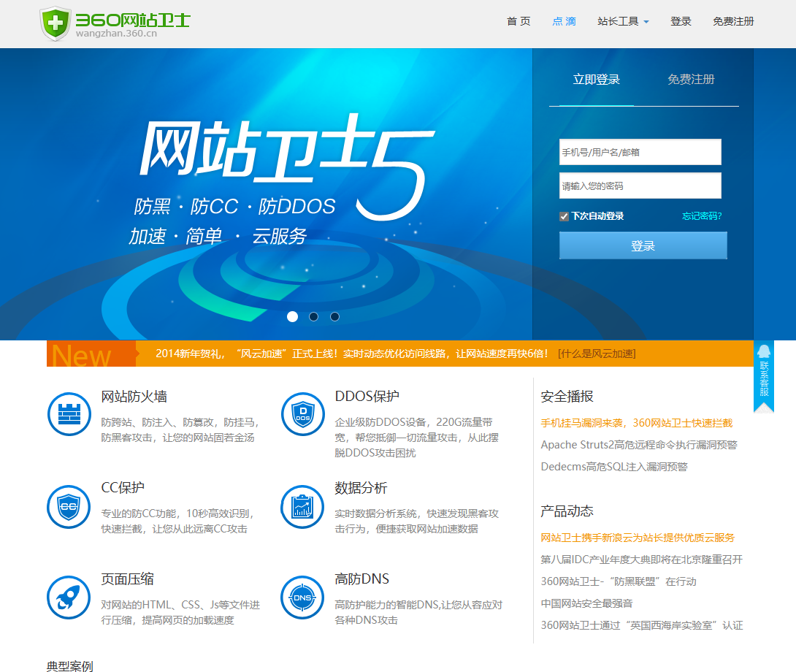Expand the 站长工具 dropdown menu
The image size is (796, 672).
(x=623, y=21)
